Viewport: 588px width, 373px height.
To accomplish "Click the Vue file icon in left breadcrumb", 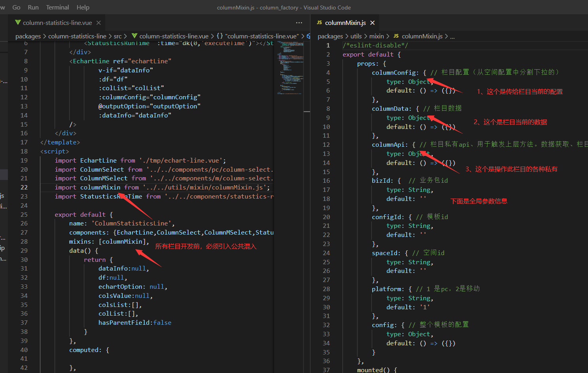I will (134, 36).
